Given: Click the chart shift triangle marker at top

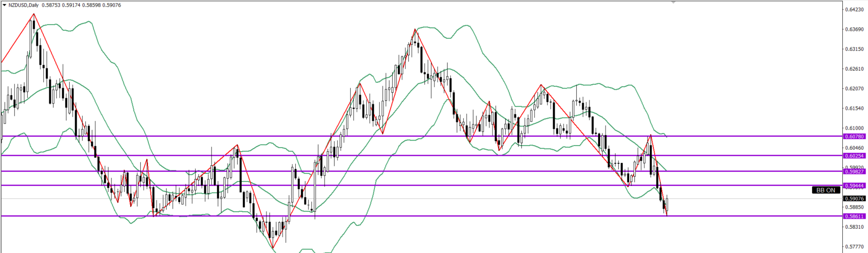Looking at the screenshot, I should tap(673, 3).
